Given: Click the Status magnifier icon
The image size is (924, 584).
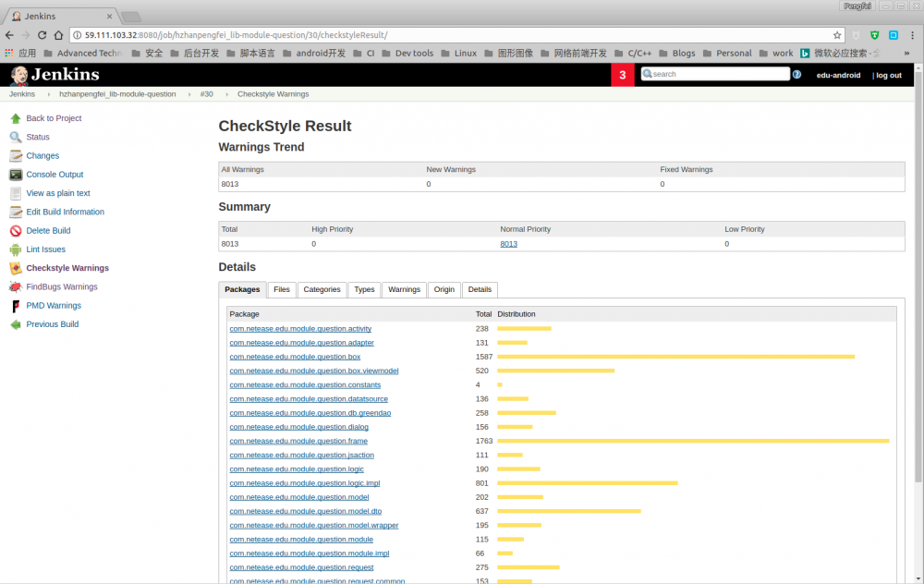Looking at the screenshot, I should click(x=16, y=138).
